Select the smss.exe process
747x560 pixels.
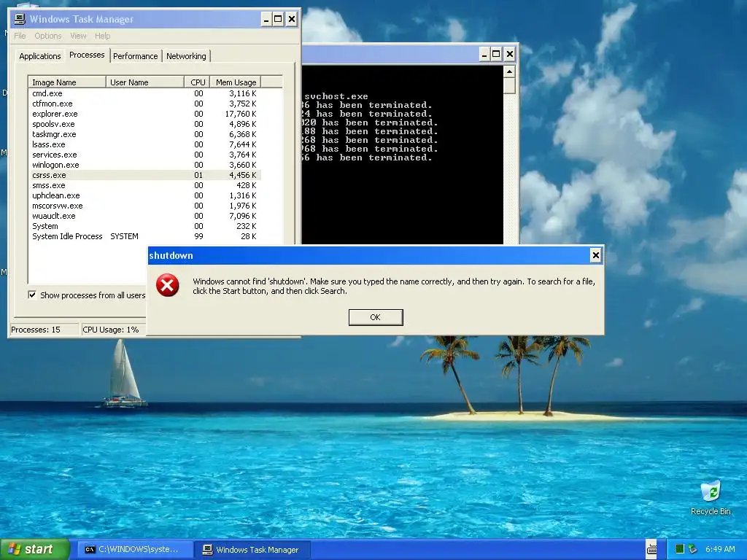coord(145,185)
